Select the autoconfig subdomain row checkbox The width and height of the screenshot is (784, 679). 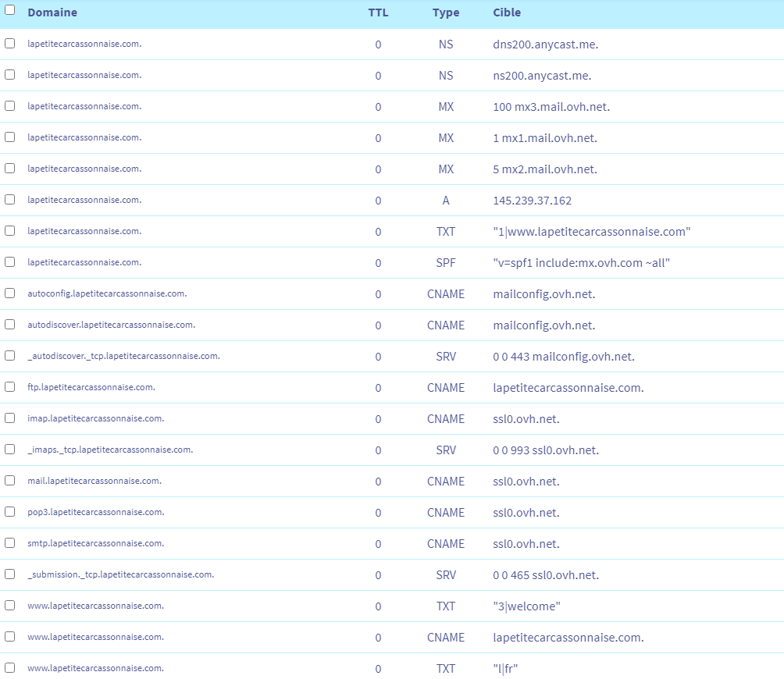click(x=9, y=293)
